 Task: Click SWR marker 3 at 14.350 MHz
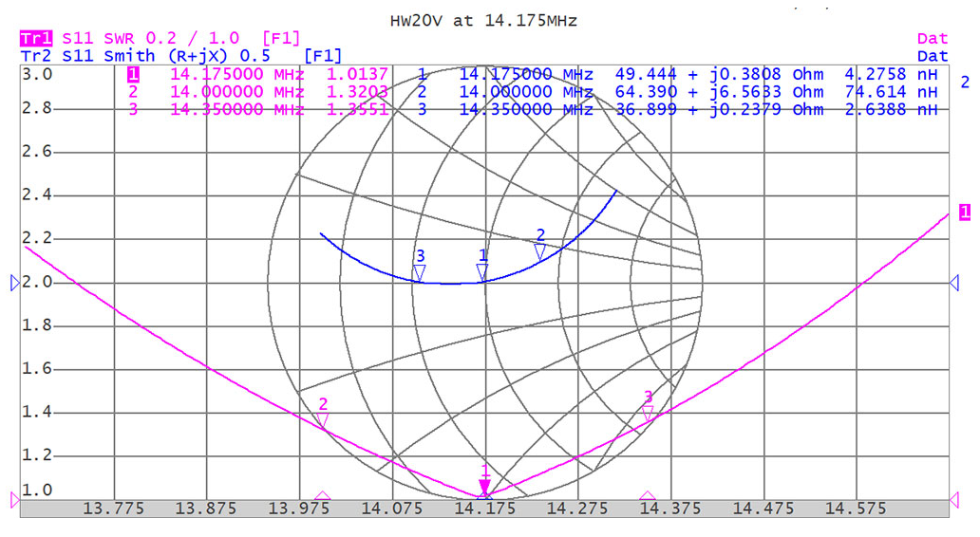pyautogui.click(x=648, y=412)
